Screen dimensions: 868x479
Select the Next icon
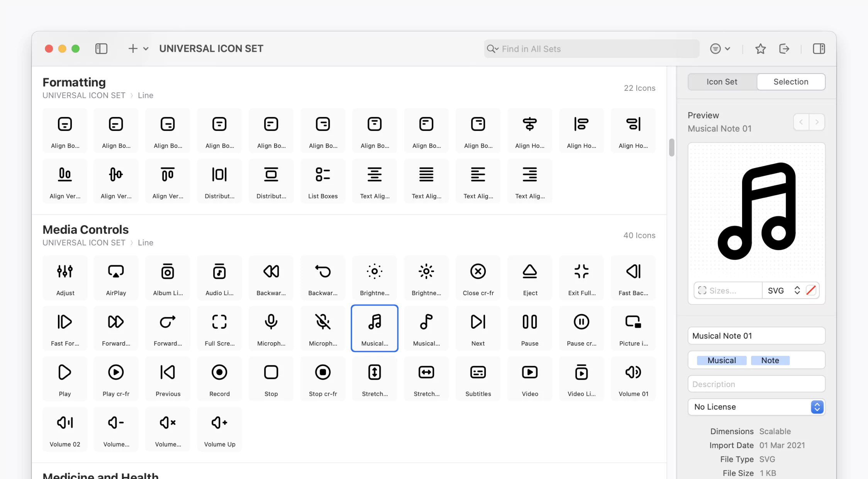tap(478, 328)
